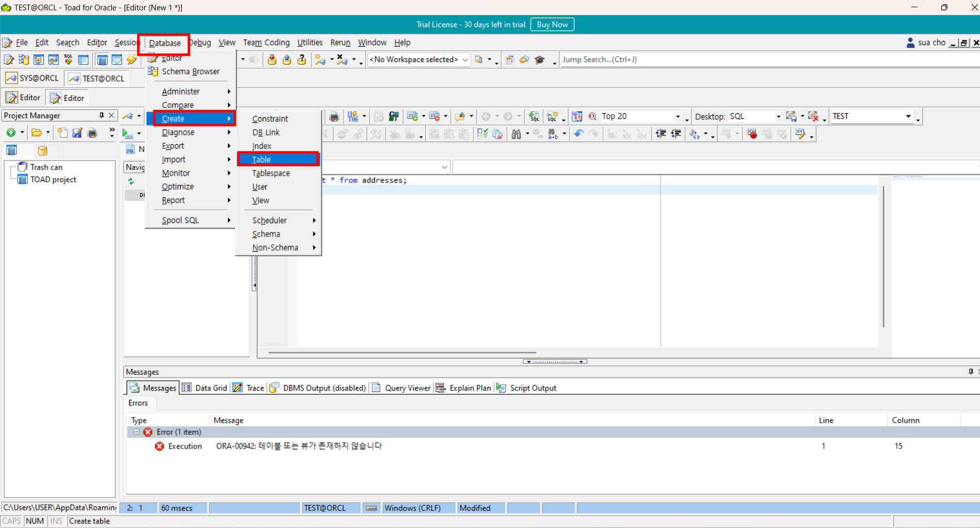Click the graduation cap icon in the toolbar
This screenshot has width=980, height=528.
click(x=540, y=60)
